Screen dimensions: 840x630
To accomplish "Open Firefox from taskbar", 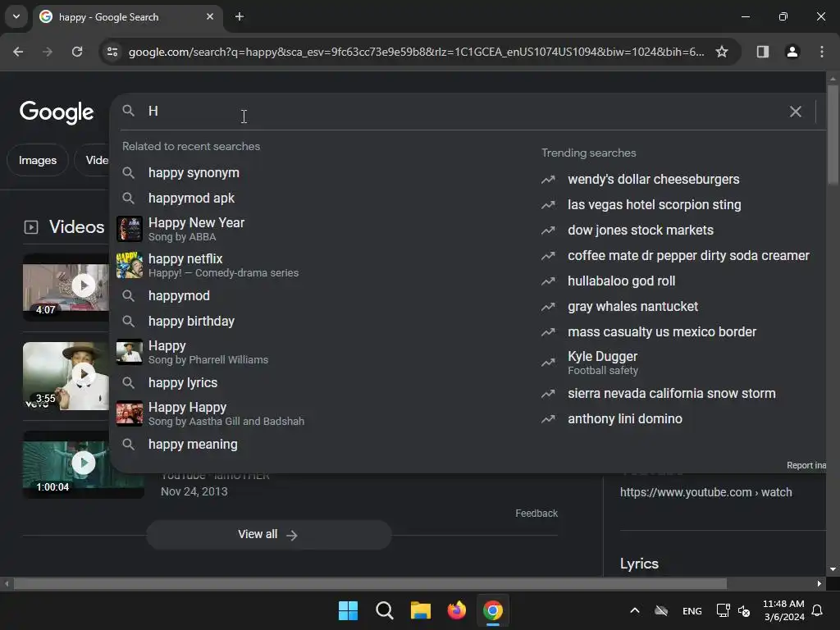I will pyautogui.click(x=456, y=610).
